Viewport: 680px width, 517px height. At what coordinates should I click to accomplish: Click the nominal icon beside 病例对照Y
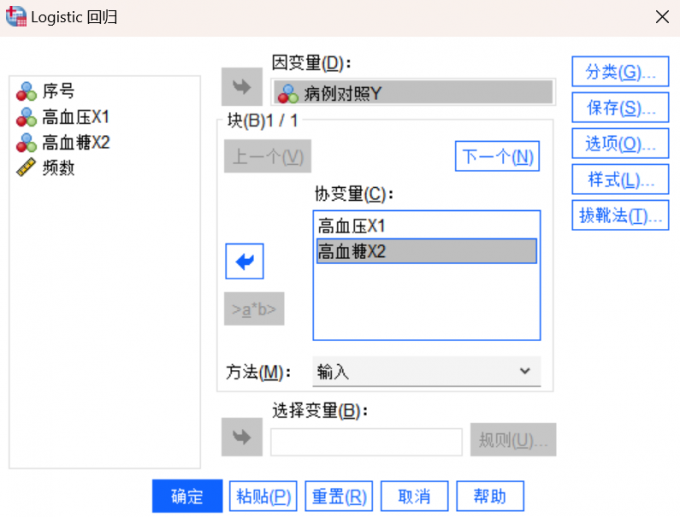[x=288, y=93]
